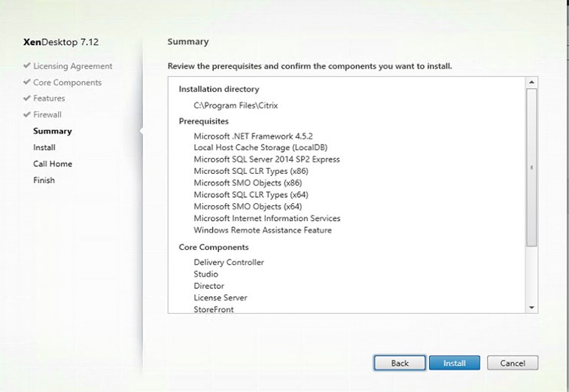569x392 pixels.
Task: Click the checkmark next to Firewall
Action: pyautogui.click(x=26, y=114)
